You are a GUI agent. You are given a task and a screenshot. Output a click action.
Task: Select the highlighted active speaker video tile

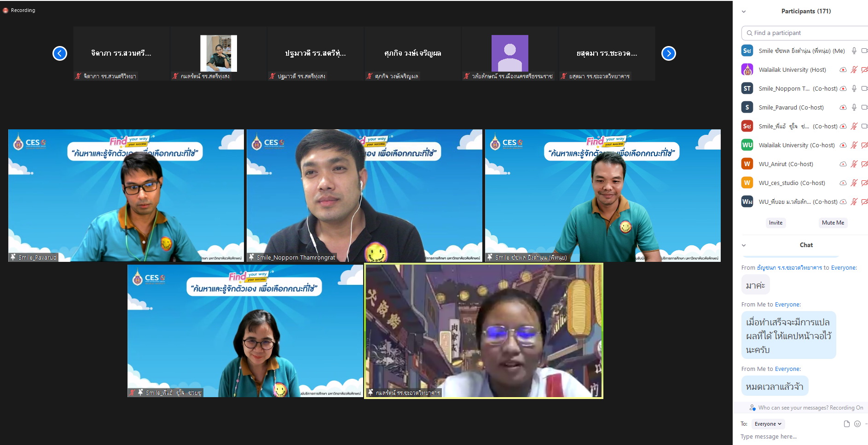click(x=483, y=330)
